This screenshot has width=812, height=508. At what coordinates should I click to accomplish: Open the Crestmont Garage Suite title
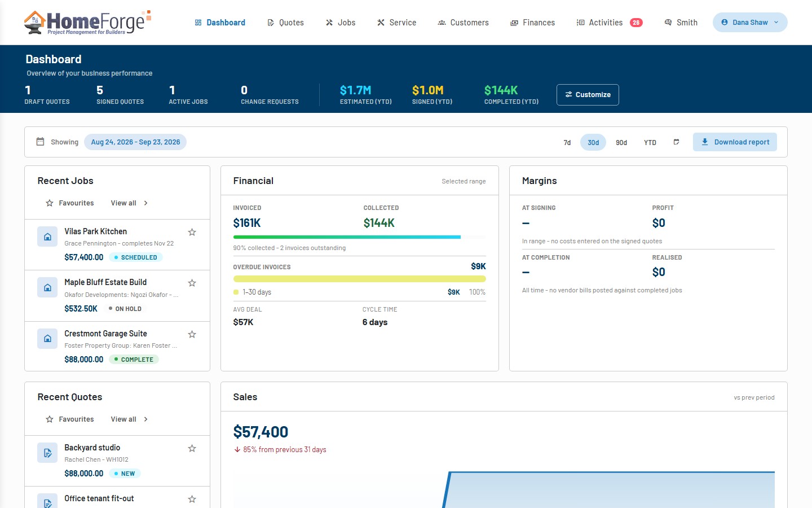point(105,334)
